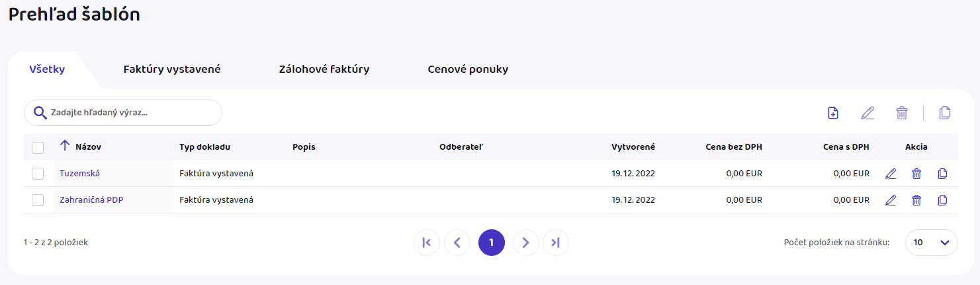This screenshot has height=285, width=980.
Task: Toggle the select all rows checkbox
Action: coord(38,147)
